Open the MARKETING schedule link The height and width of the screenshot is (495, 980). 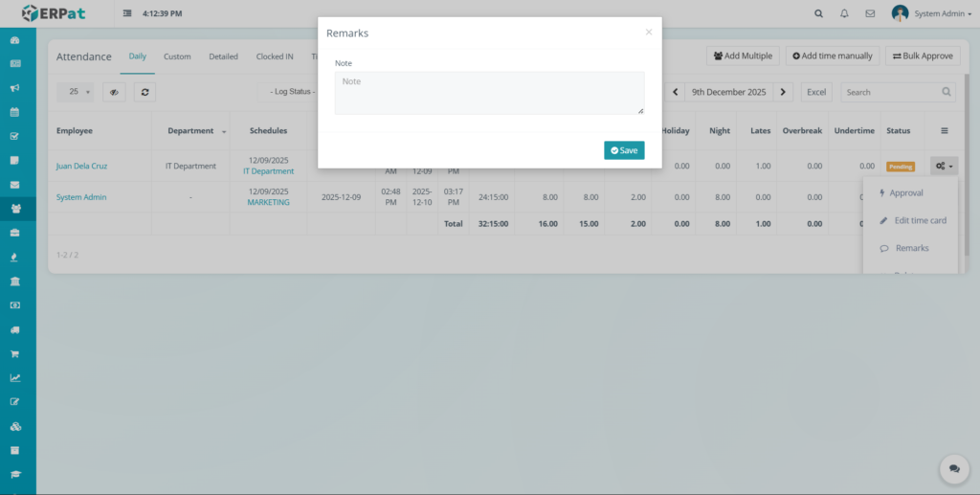coord(268,203)
